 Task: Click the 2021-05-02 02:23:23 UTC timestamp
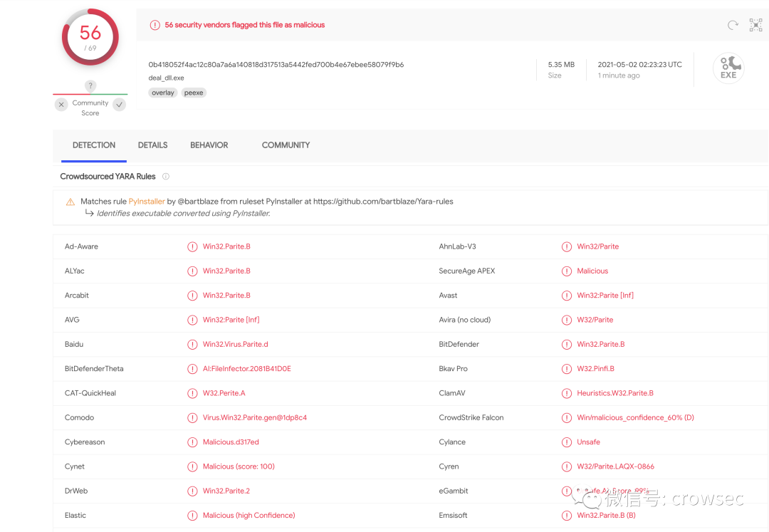(x=639, y=64)
